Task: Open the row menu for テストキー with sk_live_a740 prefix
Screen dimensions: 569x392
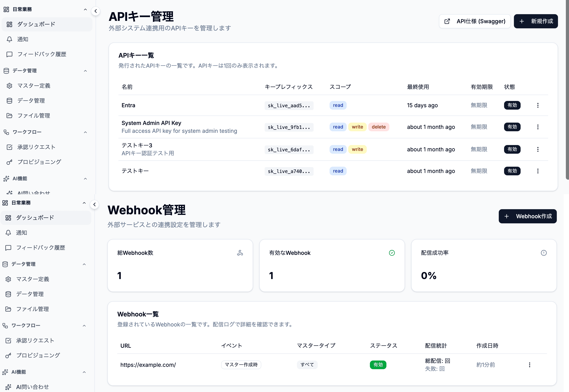Action: coord(538,171)
